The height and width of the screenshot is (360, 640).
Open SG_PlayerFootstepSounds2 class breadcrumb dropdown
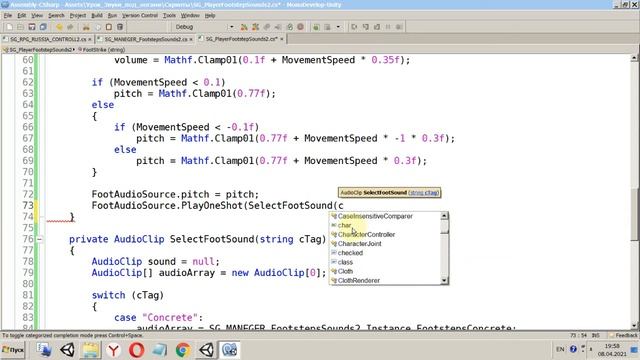39,49
